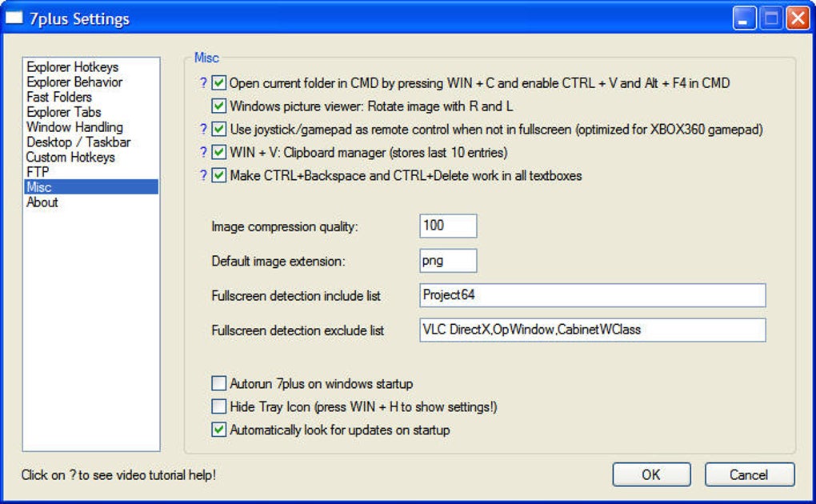Click "Fullscreen detection include list" label
The width and height of the screenshot is (816, 504).
(x=295, y=296)
